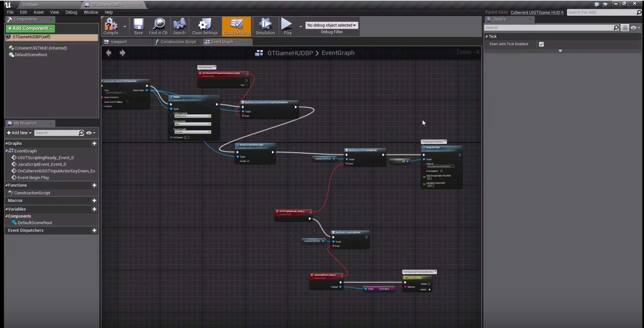Start Simulation from toolbar
Viewport: 644px width, 328px height.
pyautogui.click(x=265, y=26)
